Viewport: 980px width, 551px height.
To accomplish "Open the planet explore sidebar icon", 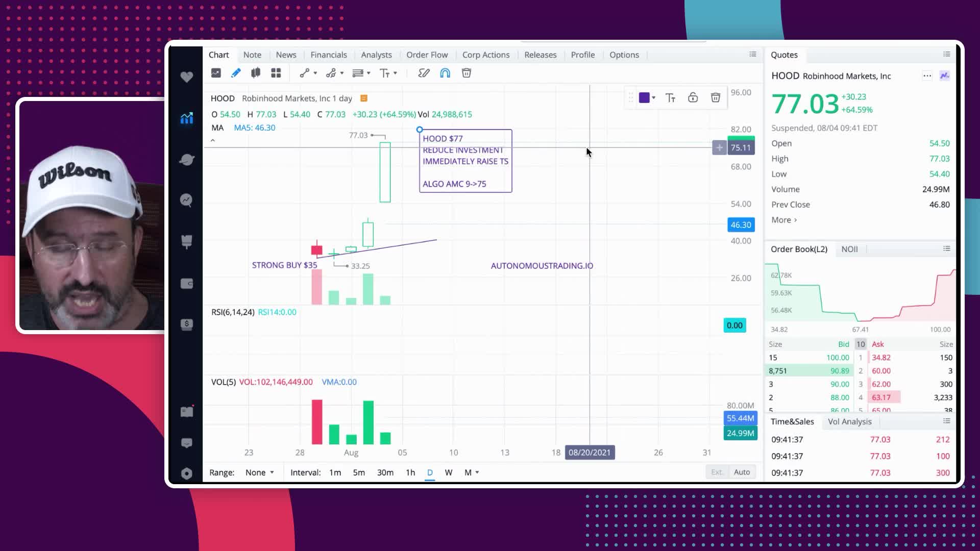I will point(186,159).
